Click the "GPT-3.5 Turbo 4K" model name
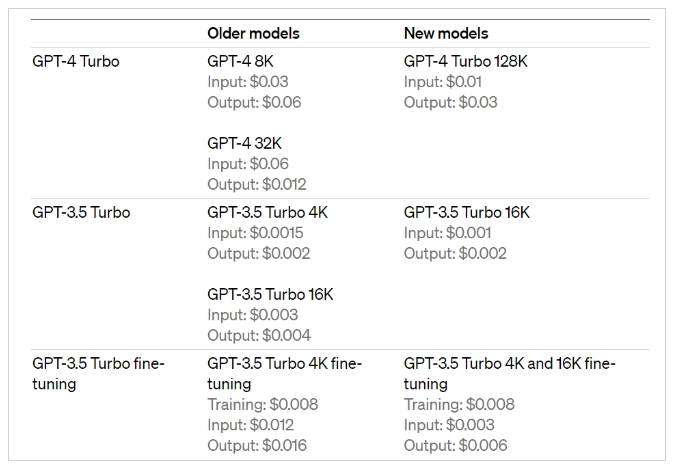 267,212
